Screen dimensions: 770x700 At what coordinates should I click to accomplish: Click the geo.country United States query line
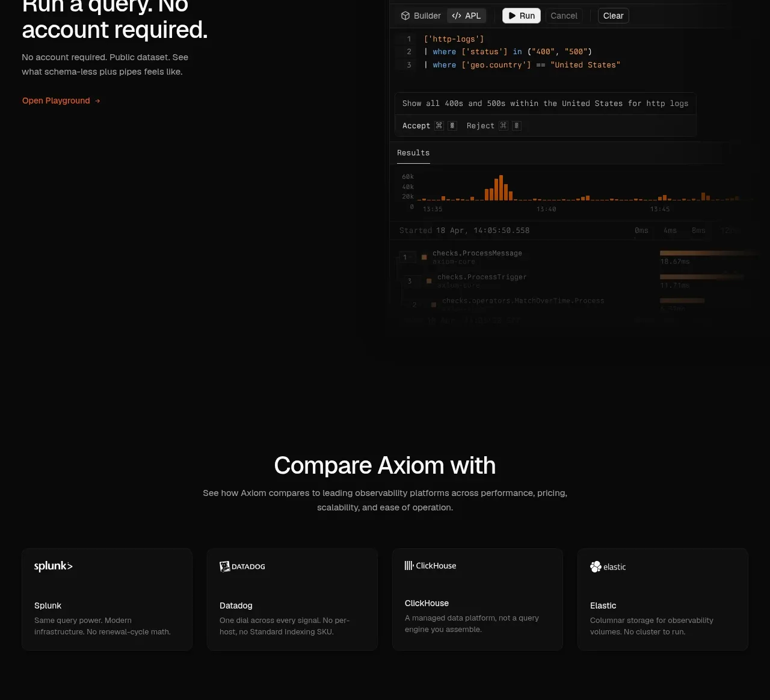pos(522,65)
